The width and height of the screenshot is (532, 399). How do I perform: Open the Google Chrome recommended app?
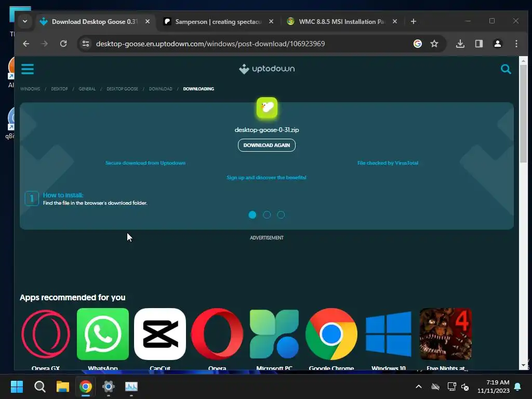point(331,334)
